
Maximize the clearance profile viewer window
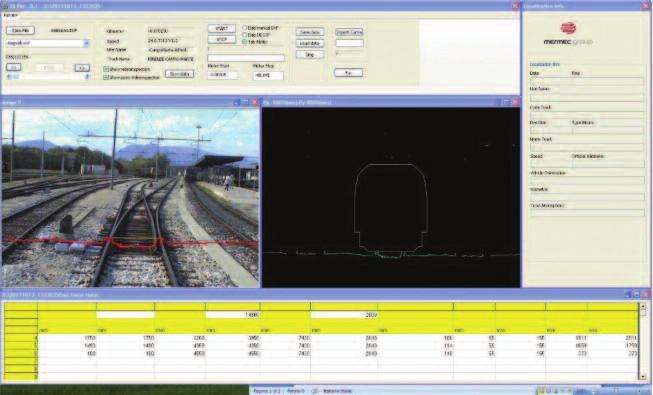[x=506, y=102]
